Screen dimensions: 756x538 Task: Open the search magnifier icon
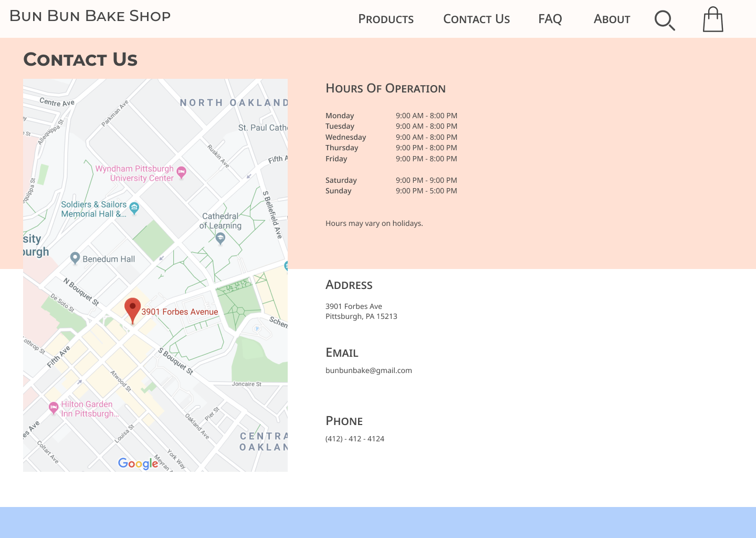665,20
